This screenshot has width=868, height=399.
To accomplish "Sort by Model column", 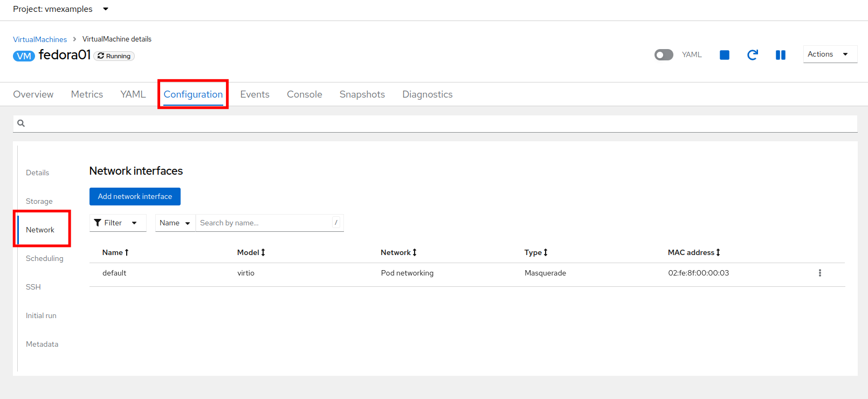I will point(251,252).
